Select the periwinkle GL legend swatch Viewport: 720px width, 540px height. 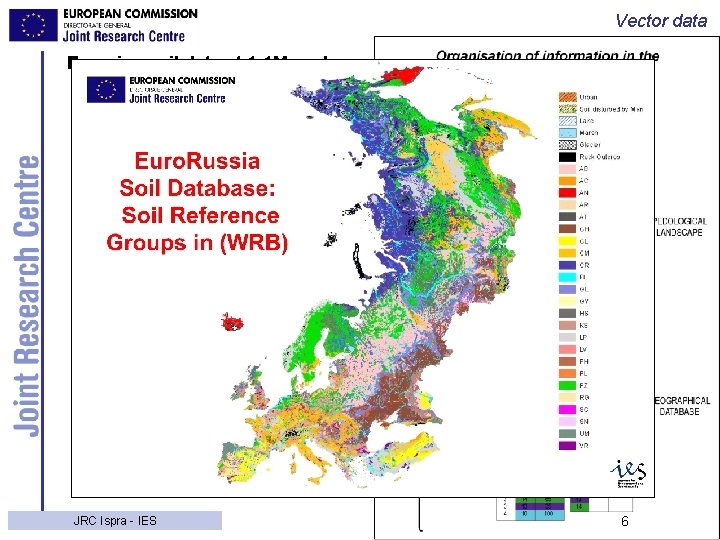point(568,289)
